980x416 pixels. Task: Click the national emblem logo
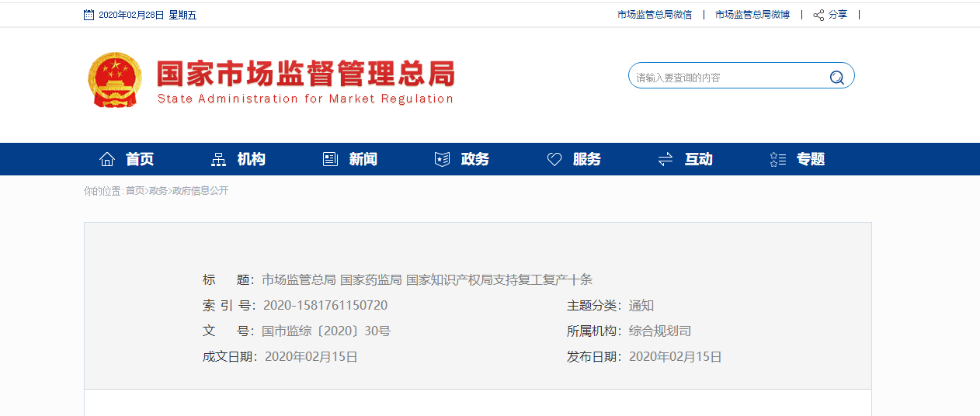pos(115,80)
